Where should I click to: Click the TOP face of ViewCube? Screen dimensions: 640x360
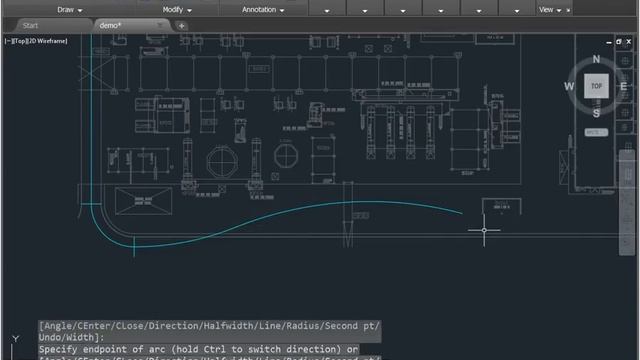pyautogui.click(x=596, y=86)
